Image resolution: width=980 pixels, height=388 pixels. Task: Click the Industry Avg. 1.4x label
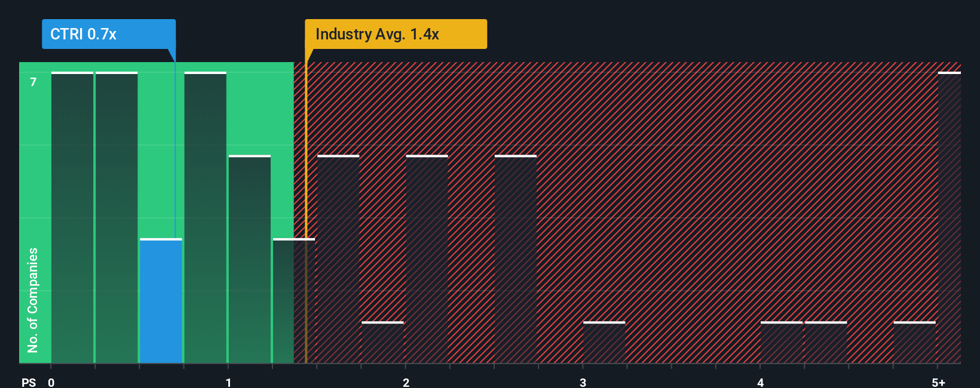coord(396,34)
